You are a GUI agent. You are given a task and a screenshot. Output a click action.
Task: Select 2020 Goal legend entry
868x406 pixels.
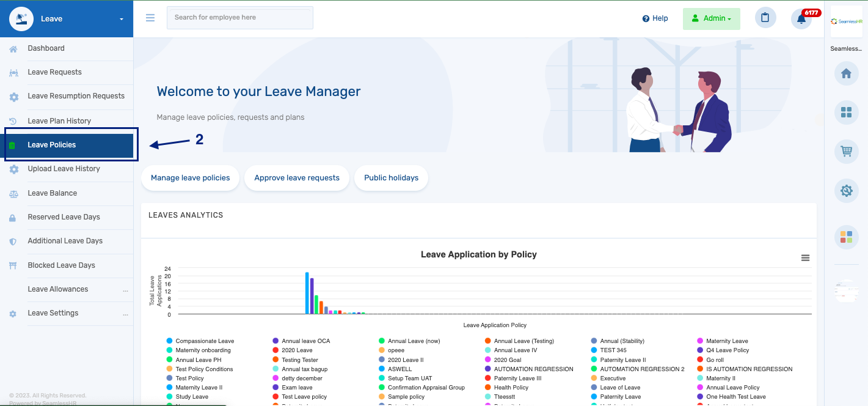tap(503, 360)
